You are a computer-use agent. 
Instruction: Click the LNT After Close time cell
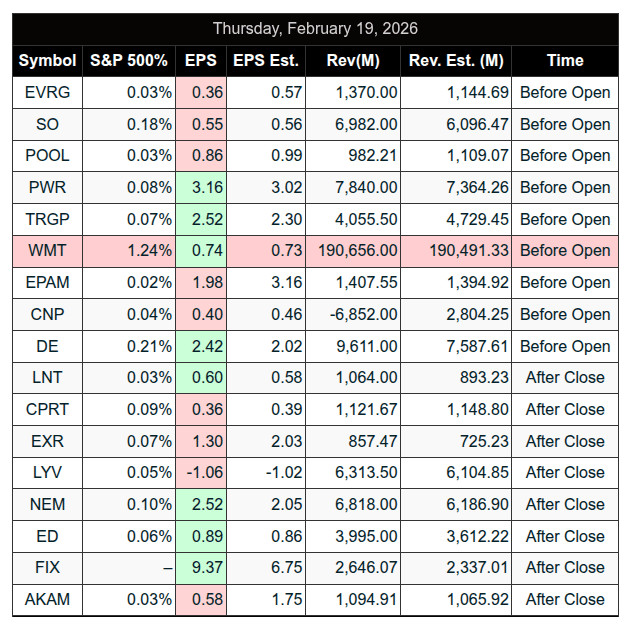point(565,377)
